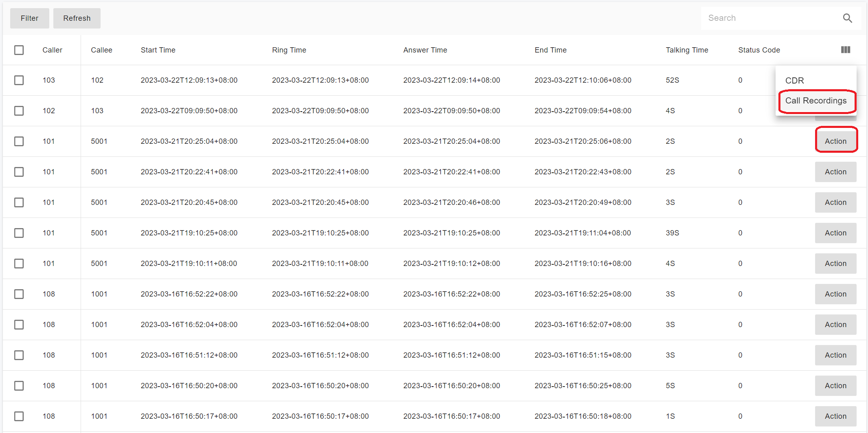The height and width of the screenshot is (433, 868).
Task: Click the Caller column header
Action: point(52,50)
